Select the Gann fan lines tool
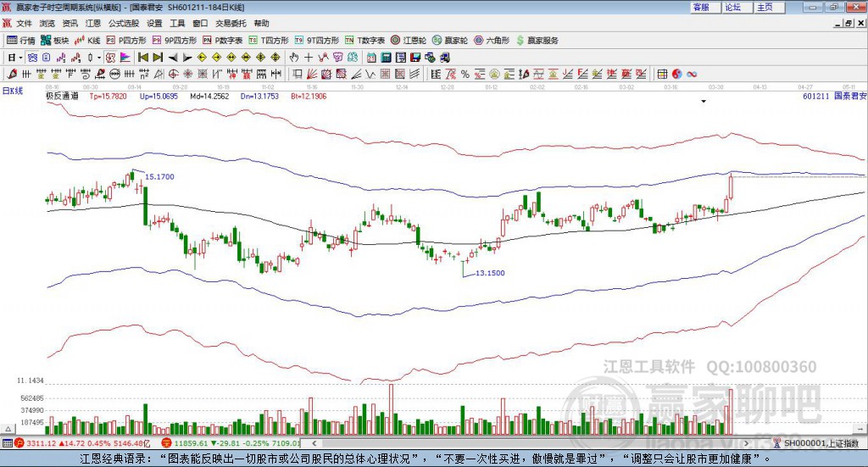The width and height of the screenshot is (868, 467). coord(311,74)
